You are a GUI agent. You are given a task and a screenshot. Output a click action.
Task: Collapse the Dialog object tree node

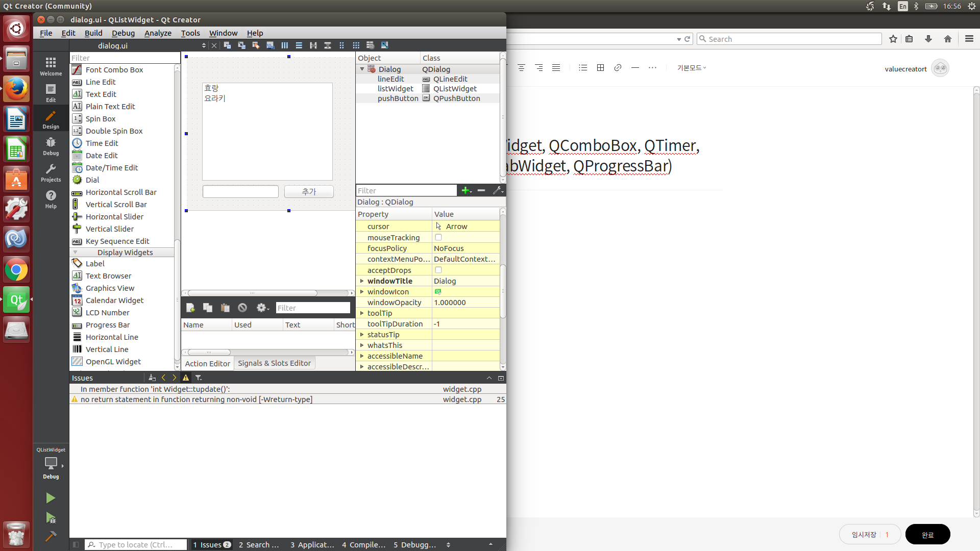(362, 69)
